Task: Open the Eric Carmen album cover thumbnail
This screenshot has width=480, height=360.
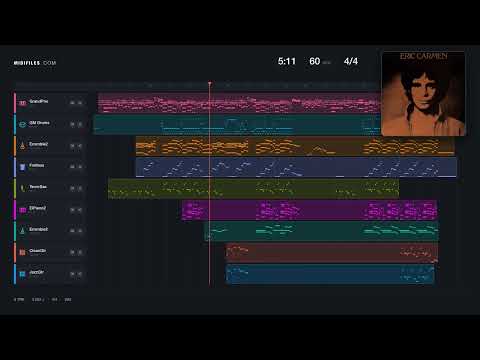Action: pyautogui.click(x=423, y=93)
